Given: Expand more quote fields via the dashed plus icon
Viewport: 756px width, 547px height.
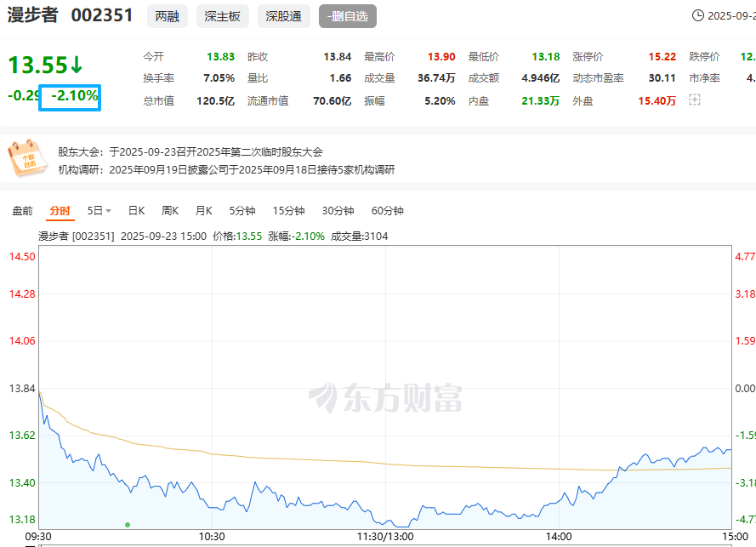Looking at the screenshot, I should tap(694, 100).
